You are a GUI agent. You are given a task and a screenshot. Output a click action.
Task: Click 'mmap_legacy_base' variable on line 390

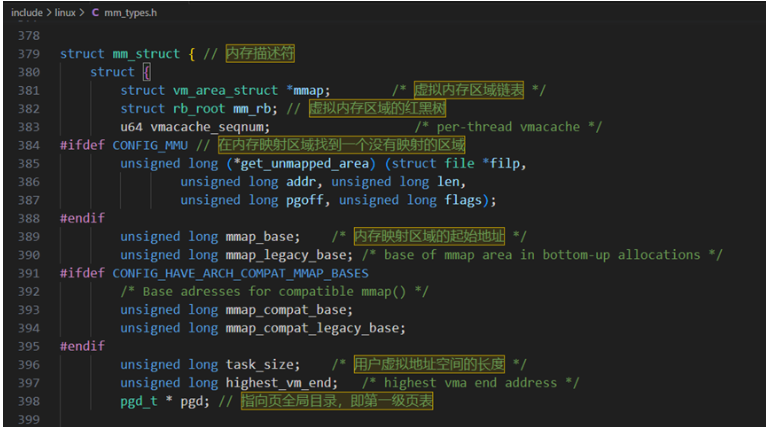tap(285, 255)
